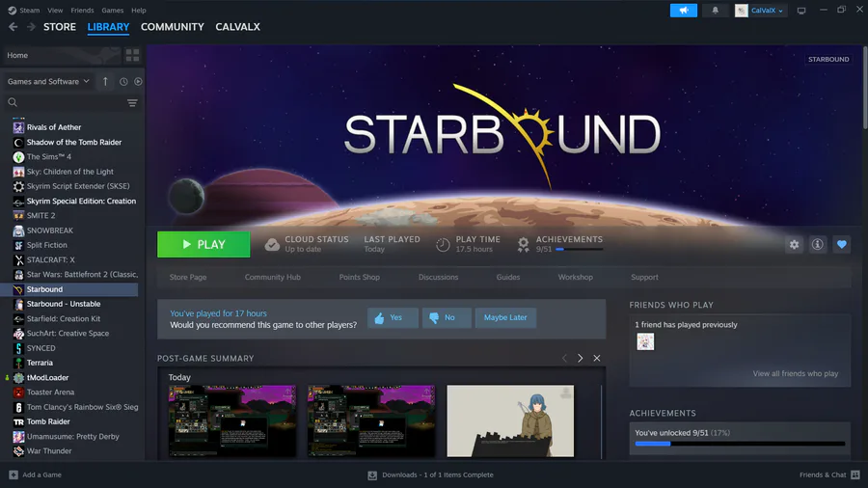Click the CalValX profile avatar
868x488 pixels.
742,11
